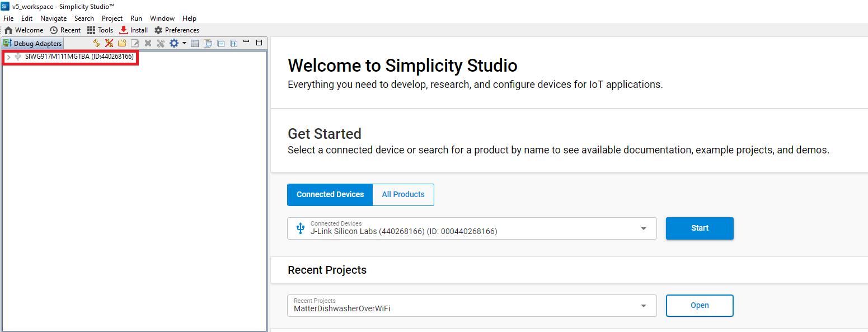Open Preferences gear in the toolbar
This screenshot has width=868, height=332.
click(x=177, y=30)
